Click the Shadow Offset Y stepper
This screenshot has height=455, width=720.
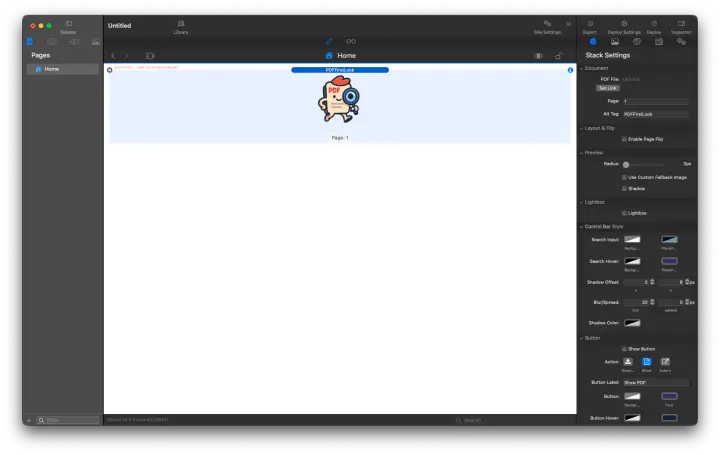(687, 282)
